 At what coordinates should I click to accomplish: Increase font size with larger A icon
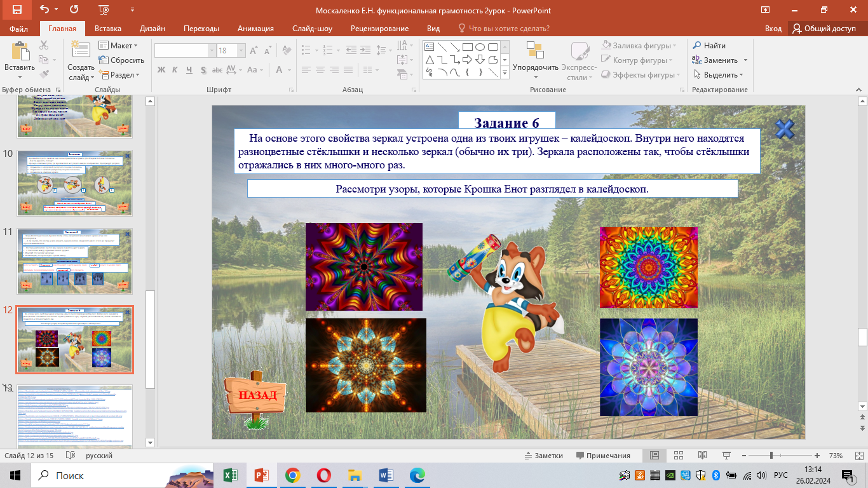click(x=255, y=51)
